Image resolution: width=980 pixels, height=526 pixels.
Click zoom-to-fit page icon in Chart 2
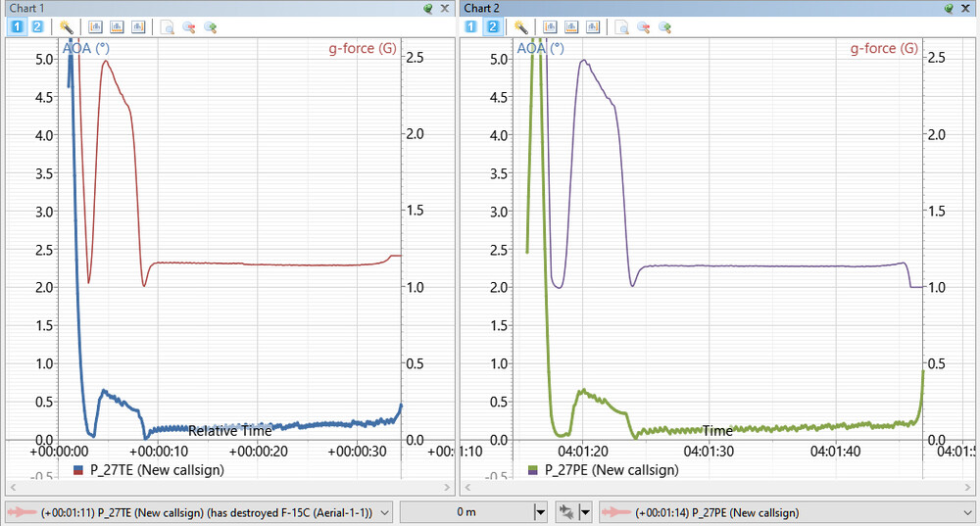point(621,26)
